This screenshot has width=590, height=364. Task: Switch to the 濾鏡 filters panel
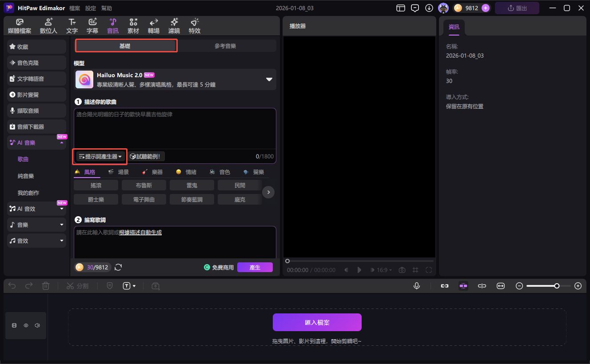pos(174,25)
